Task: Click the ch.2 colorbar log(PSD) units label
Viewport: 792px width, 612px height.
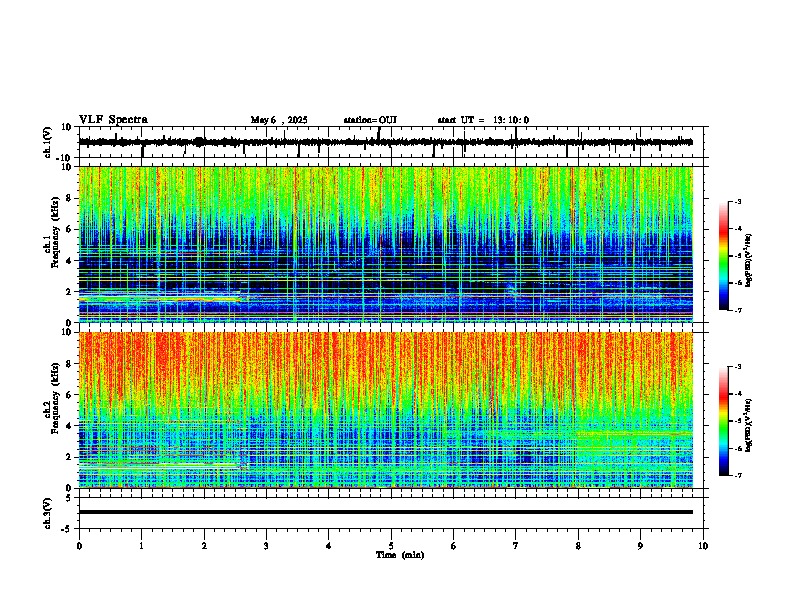Action: pyautogui.click(x=748, y=426)
